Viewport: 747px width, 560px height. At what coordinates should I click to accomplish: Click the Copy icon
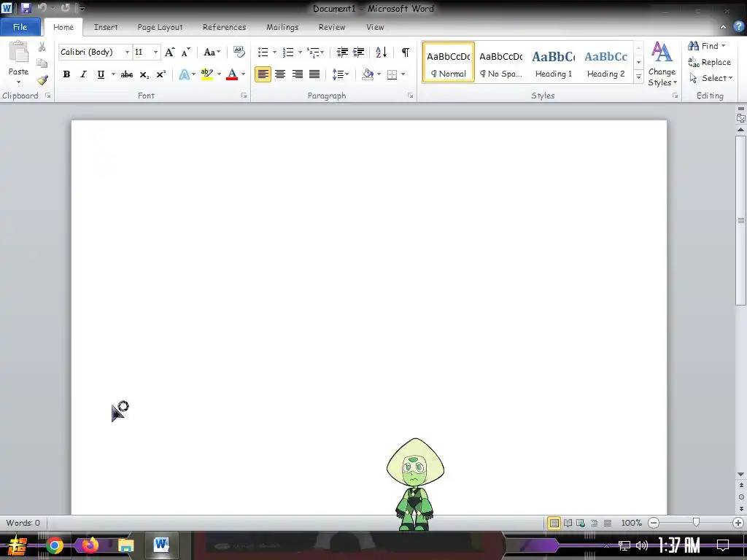click(42, 63)
